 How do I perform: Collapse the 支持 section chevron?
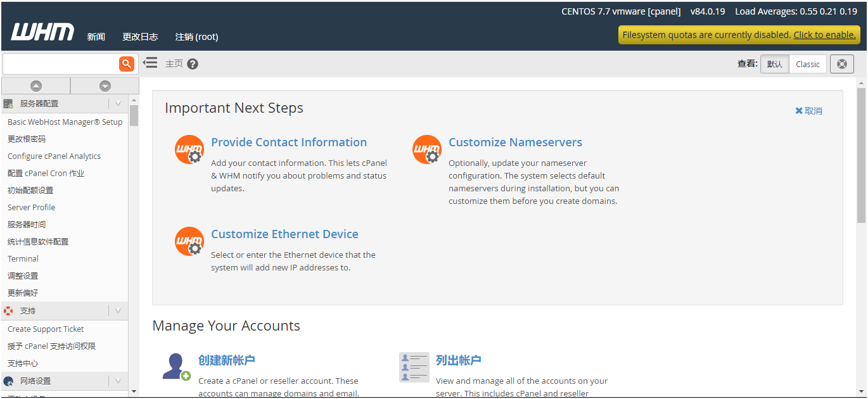[x=118, y=311]
